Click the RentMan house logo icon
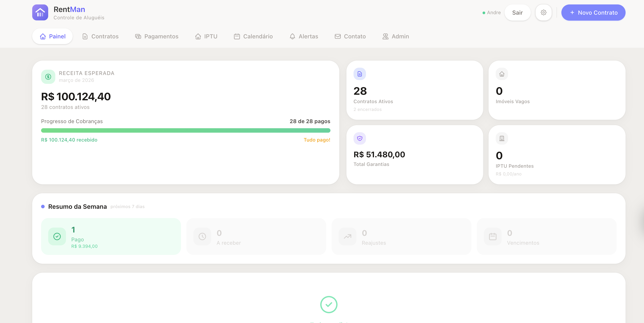644x323 pixels. [40, 12]
